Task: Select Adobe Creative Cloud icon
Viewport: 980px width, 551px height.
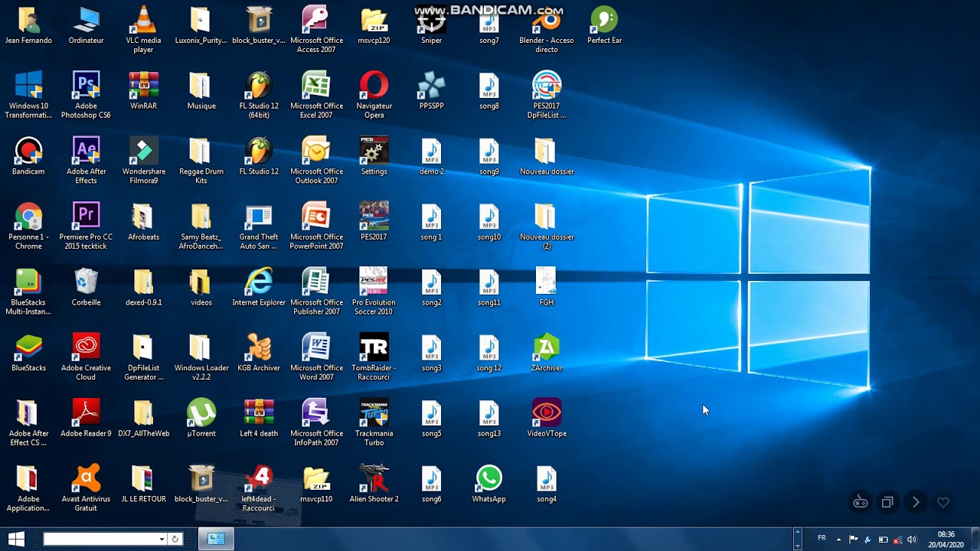Action: click(x=86, y=357)
